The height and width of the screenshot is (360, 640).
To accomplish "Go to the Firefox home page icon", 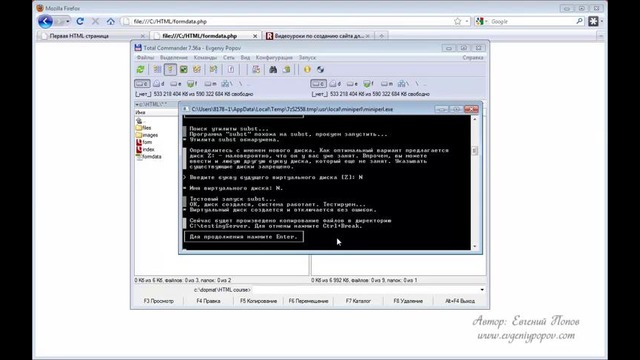I will (x=111, y=21).
